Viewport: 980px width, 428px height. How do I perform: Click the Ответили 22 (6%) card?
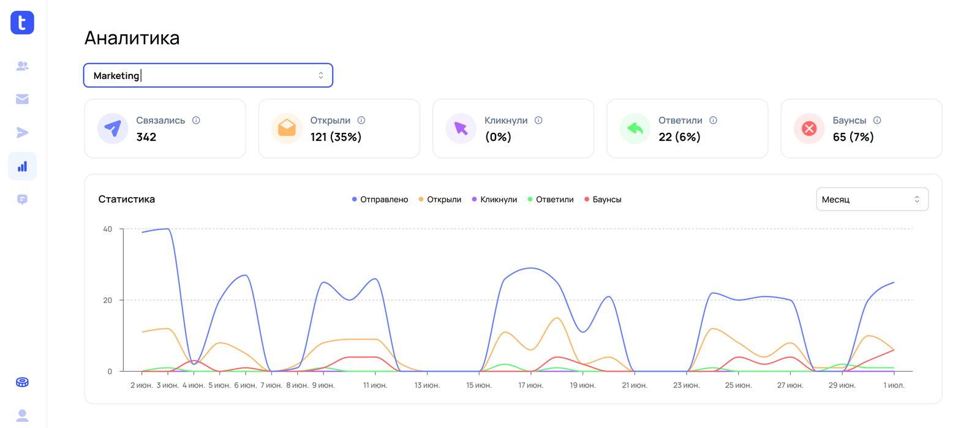coord(687,129)
